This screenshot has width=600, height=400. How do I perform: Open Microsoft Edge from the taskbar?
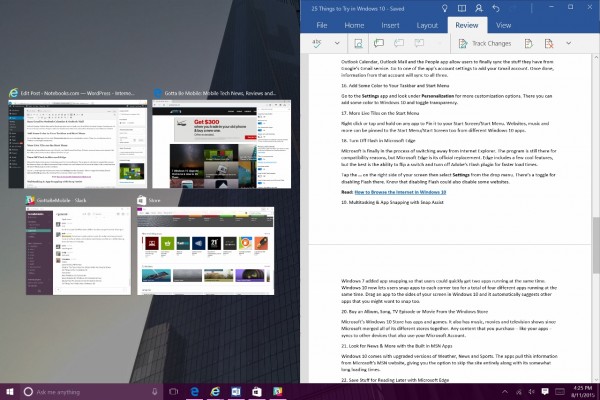195,392
